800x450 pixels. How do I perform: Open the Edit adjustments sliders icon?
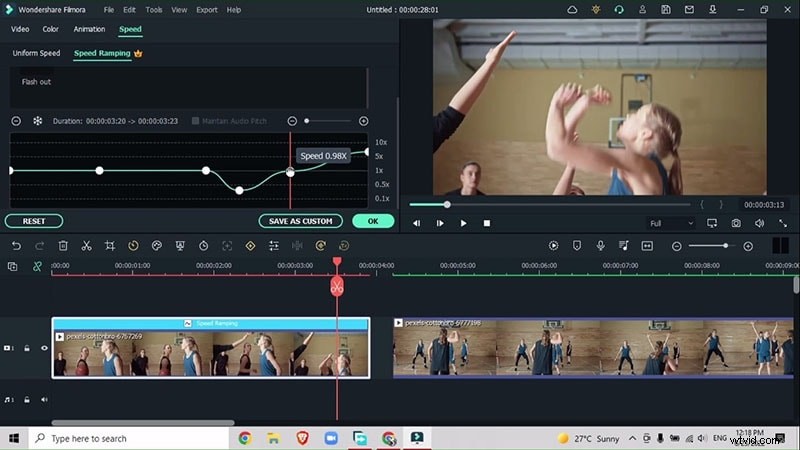274,246
